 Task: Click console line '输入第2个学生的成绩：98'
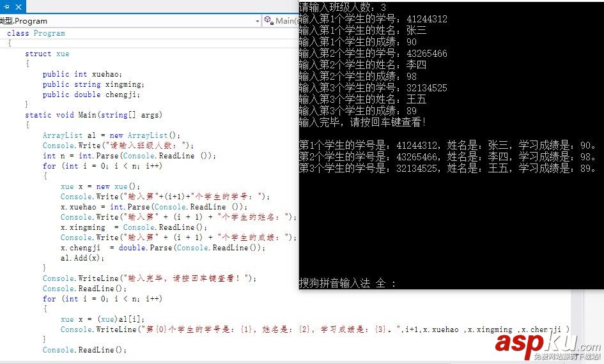358,77
